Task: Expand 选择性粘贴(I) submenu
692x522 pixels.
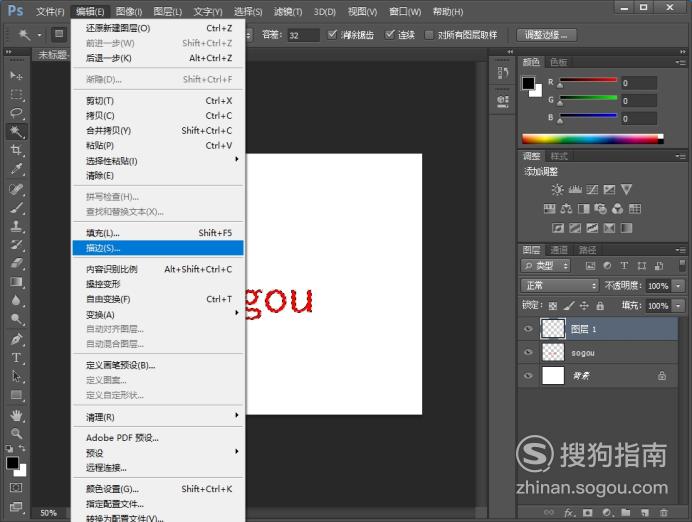Action: point(158,161)
